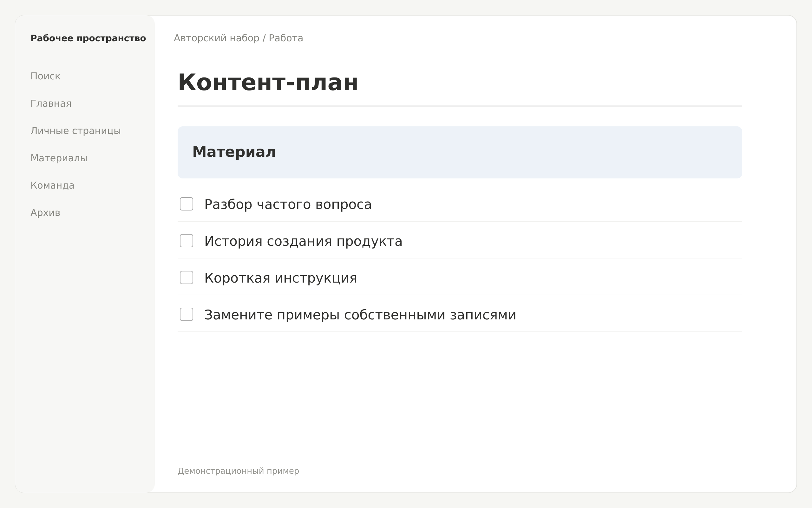
Task: Check the 'Разбор частого вопроса' checkbox
Action: pyautogui.click(x=186, y=204)
